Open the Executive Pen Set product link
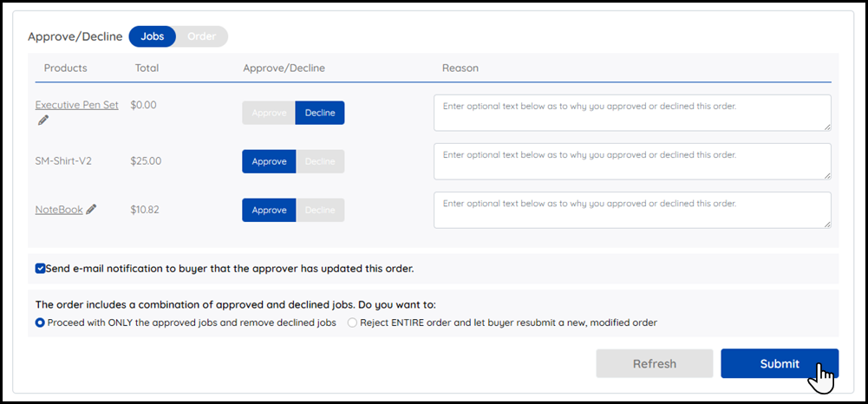 76,105
